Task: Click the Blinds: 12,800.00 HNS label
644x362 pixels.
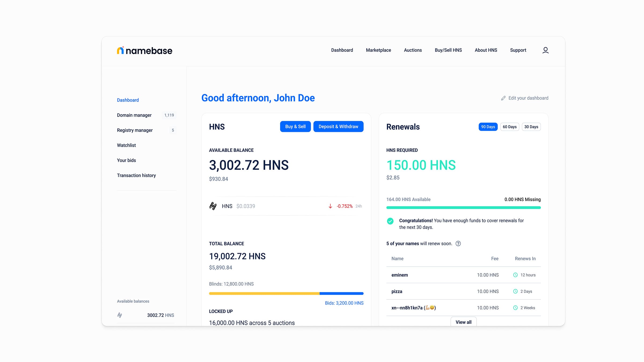Action: (231, 284)
